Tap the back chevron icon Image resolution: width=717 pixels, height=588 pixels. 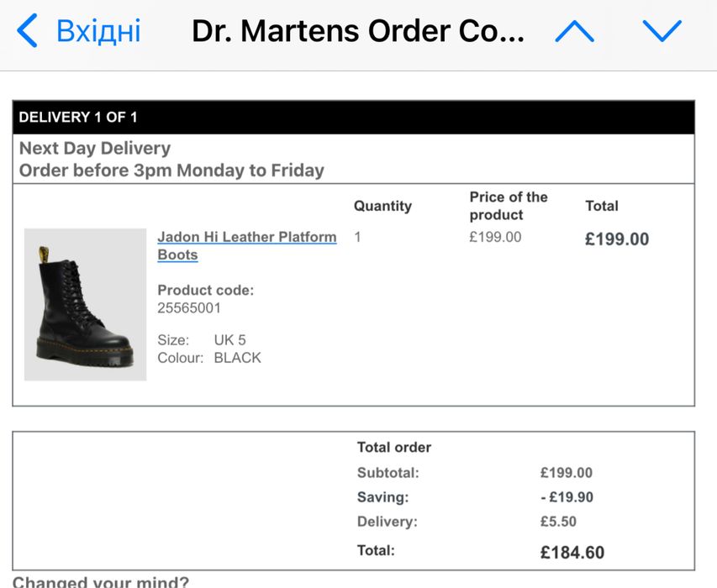pos(27,32)
